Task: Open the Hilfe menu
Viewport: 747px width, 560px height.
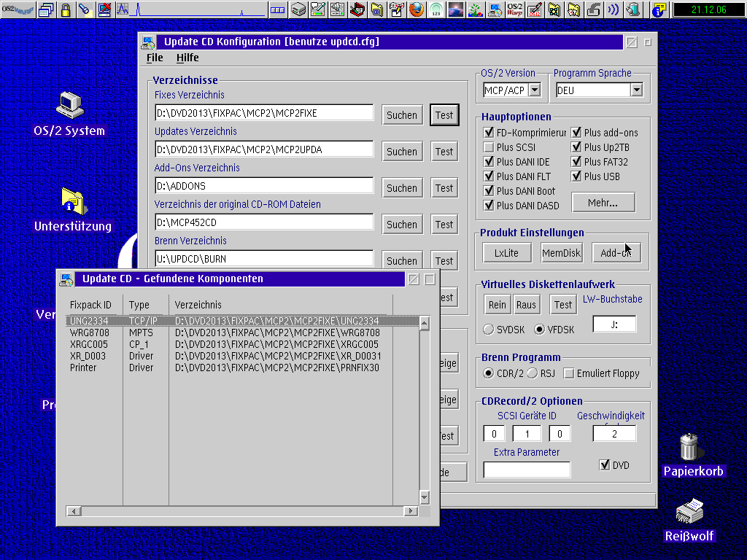Action: coord(187,58)
